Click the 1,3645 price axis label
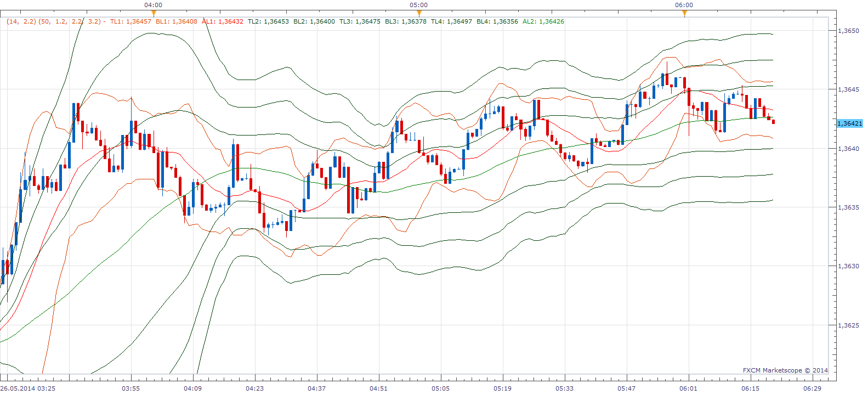 pyautogui.click(x=849, y=89)
